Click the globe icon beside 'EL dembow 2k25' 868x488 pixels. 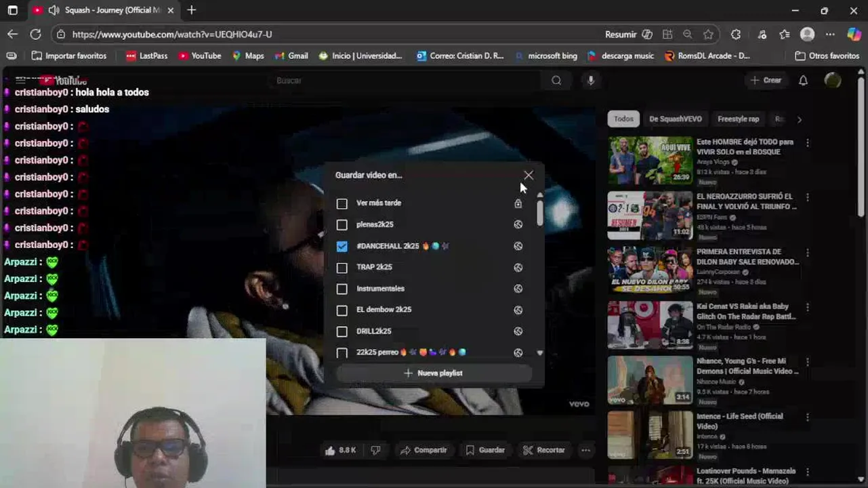tap(518, 310)
